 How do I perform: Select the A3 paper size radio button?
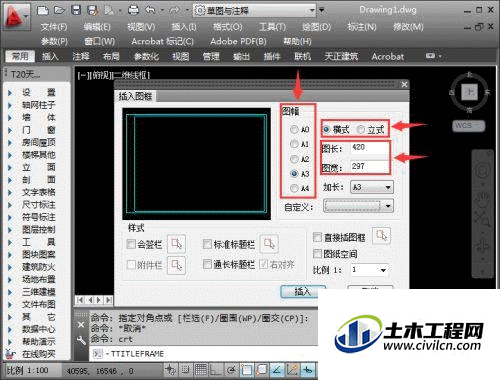click(x=294, y=174)
